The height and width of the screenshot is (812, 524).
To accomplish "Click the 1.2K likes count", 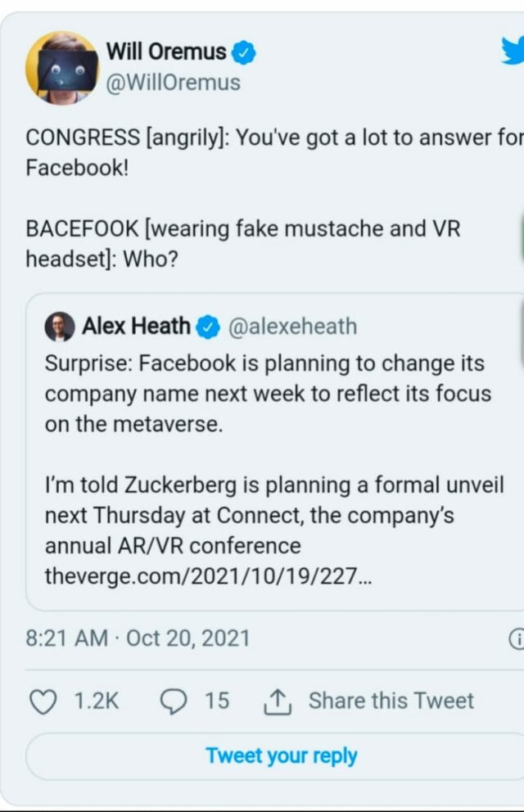I will point(97,701).
